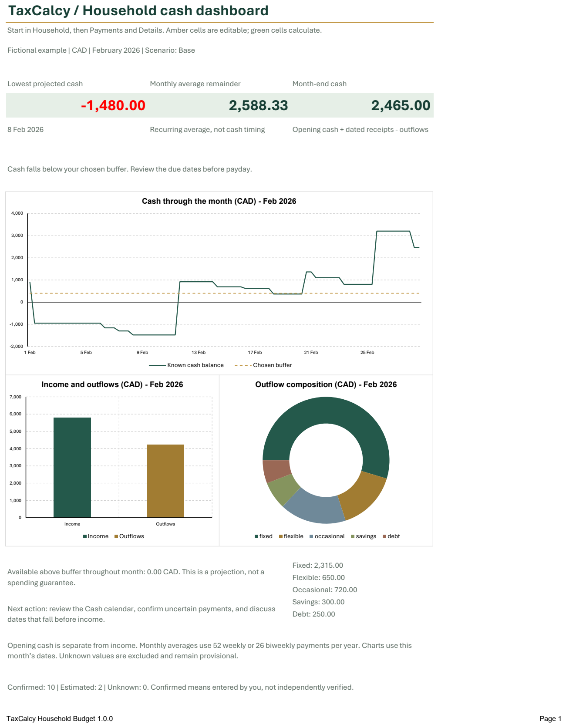This screenshot has height=728, width=566.
Task: Select the "Fixed: 2,315.00" line
Action: 318,565
